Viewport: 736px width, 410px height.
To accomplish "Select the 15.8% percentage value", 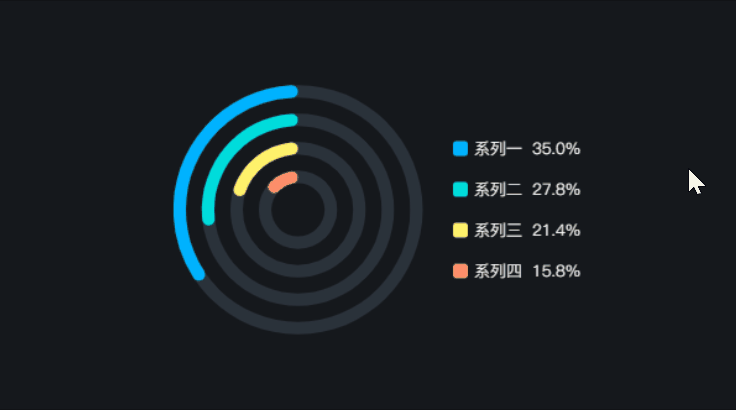I will click(556, 271).
